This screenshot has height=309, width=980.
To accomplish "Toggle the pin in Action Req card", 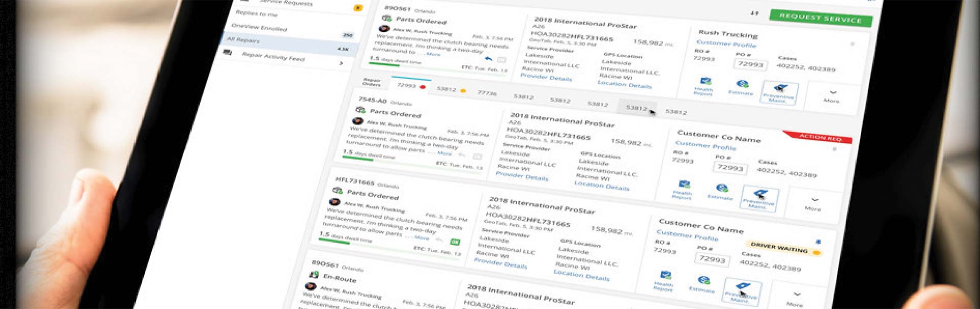I will pyautogui.click(x=835, y=149).
